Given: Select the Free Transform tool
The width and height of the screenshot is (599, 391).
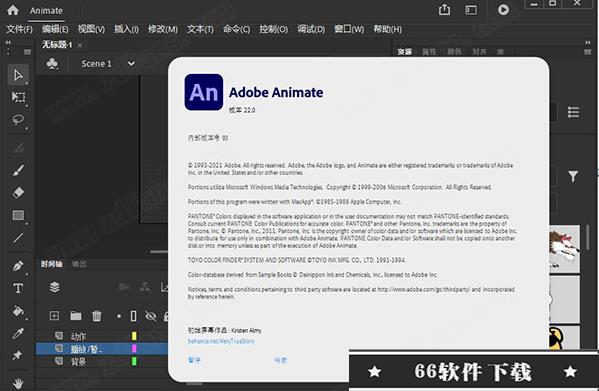Looking at the screenshot, I should [18, 97].
